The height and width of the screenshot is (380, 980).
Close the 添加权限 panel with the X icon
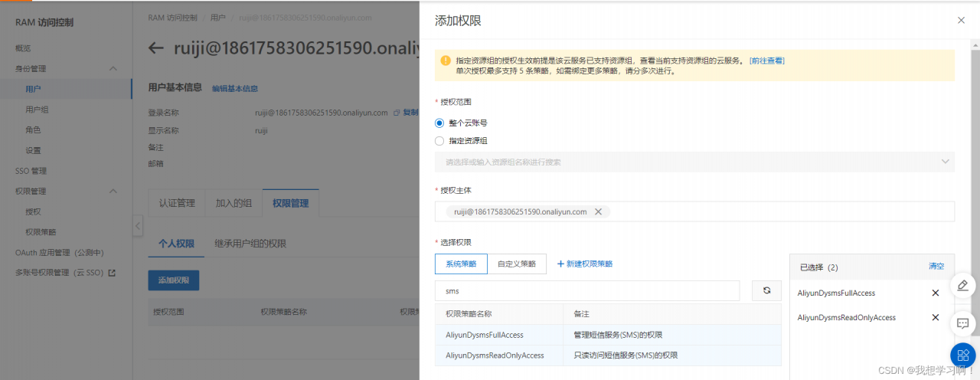(x=961, y=21)
